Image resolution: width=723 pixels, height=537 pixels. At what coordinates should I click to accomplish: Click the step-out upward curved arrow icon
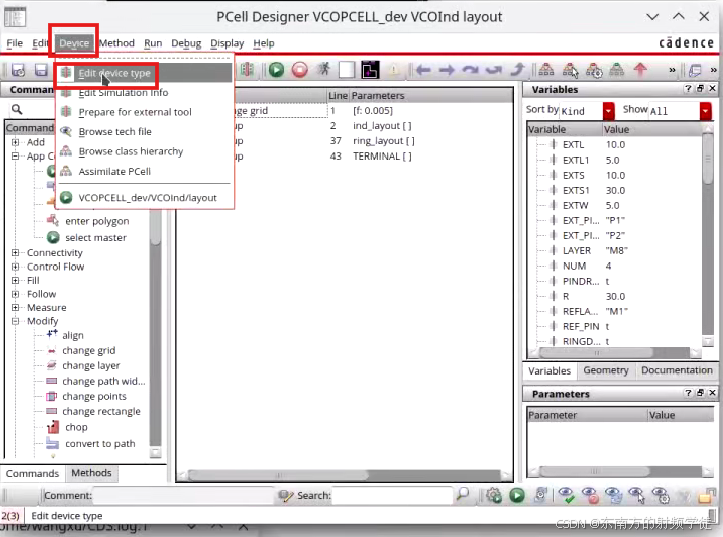coord(517,70)
